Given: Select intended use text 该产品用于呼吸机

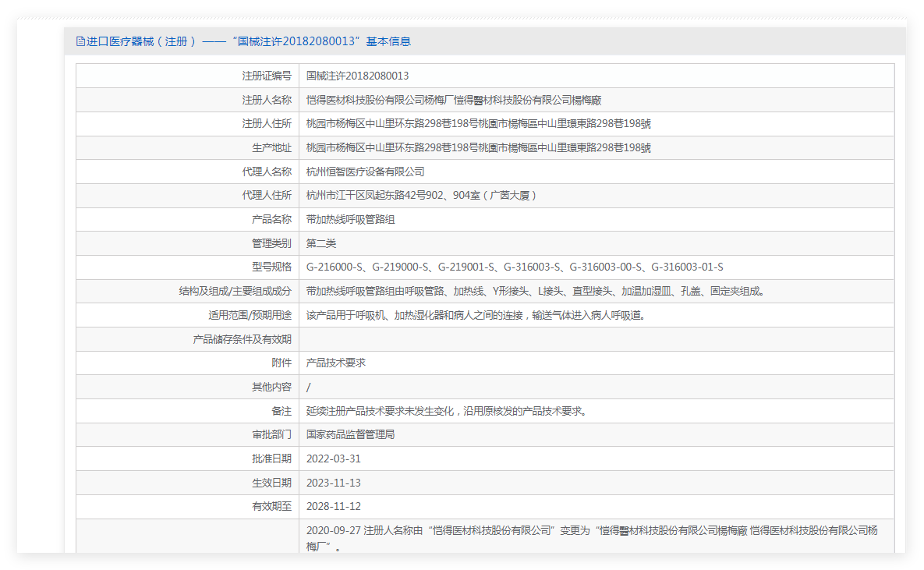Looking at the screenshot, I should point(476,315).
